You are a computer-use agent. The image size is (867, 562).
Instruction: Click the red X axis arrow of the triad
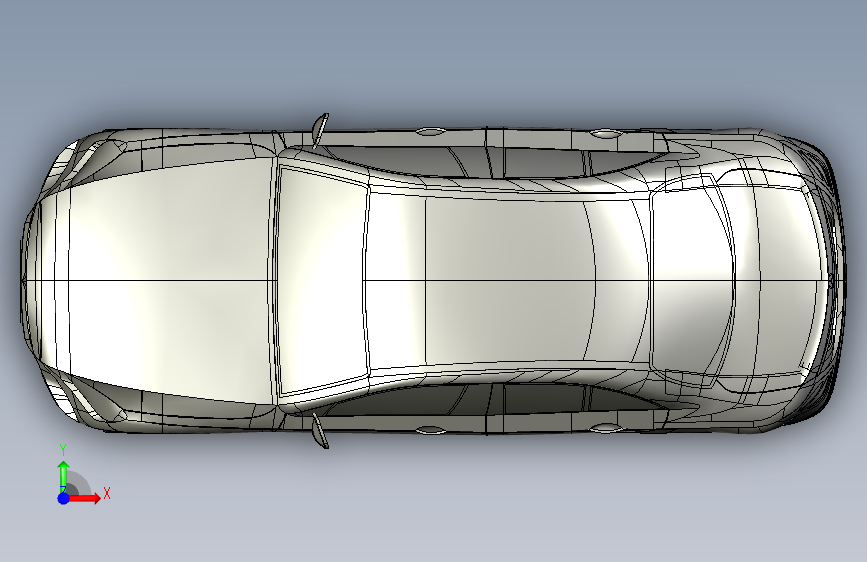(x=84, y=498)
